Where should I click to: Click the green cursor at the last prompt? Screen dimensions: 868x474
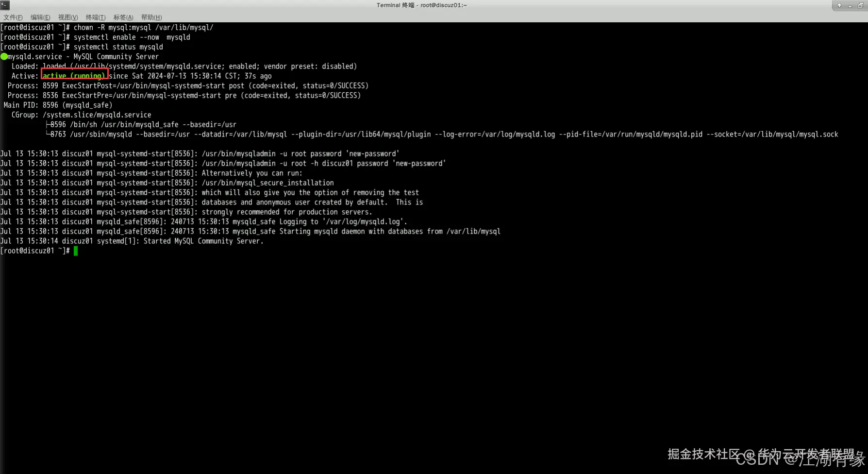pyautogui.click(x=76, y=251)
